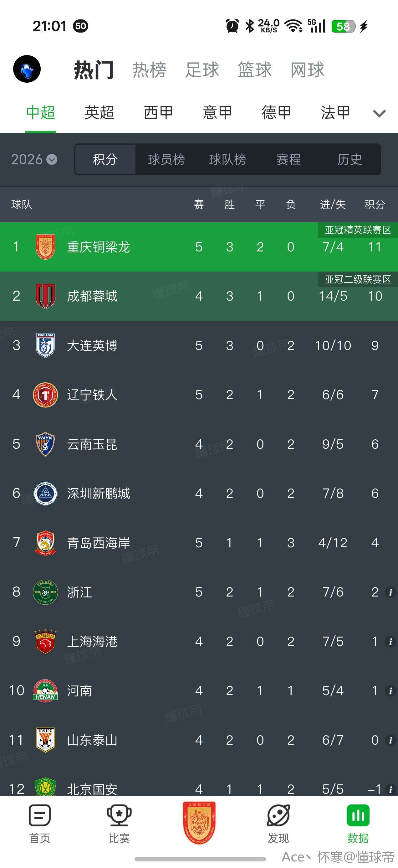The width and height of the screenshot is (398, 868).
Task: Switch to the 足球 category tab
Action: (202, 70)
